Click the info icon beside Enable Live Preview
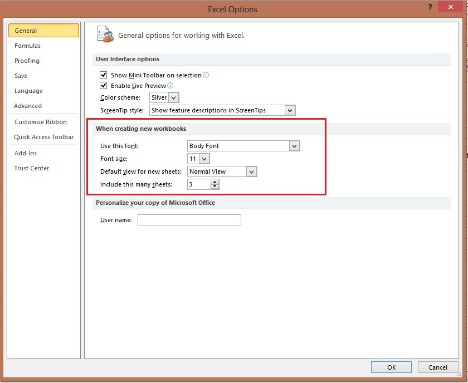 pos(170,86)
